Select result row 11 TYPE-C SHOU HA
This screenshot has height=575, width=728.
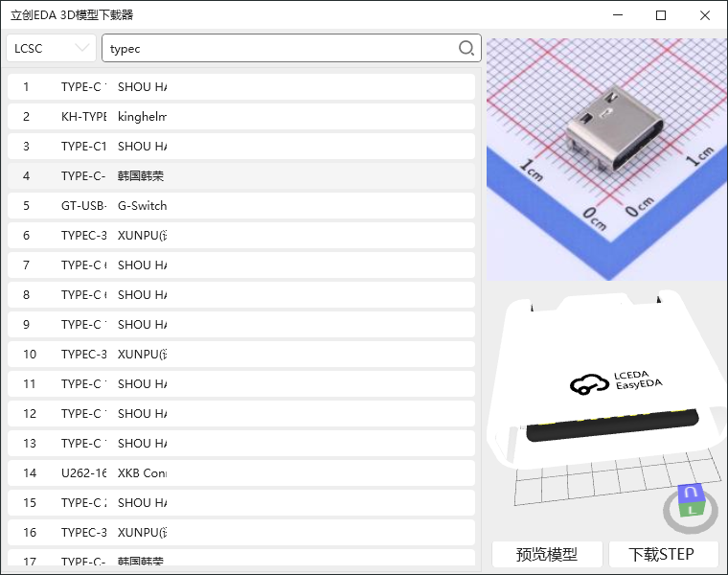click(241, 384)
